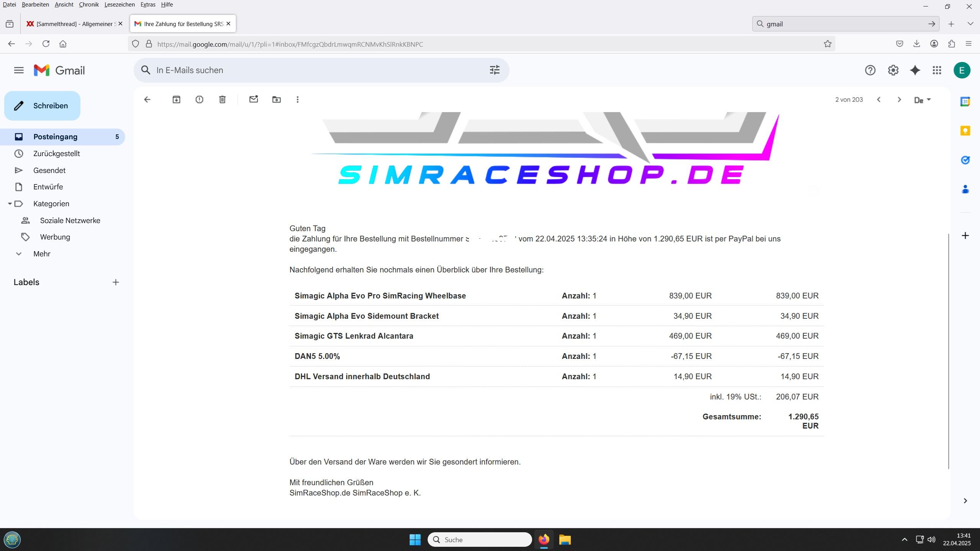The width and height of the screenshot is (980, 551).
Task: Open the Google apps grid
Action: 937,70
